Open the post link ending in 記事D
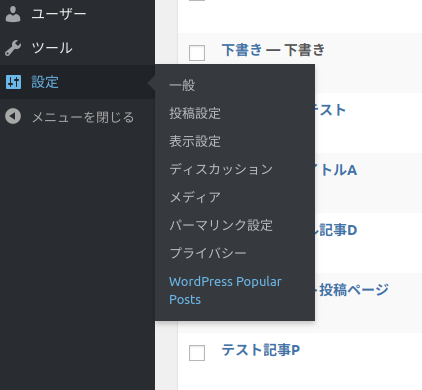422x390 pixels. (x=336, y=230)
